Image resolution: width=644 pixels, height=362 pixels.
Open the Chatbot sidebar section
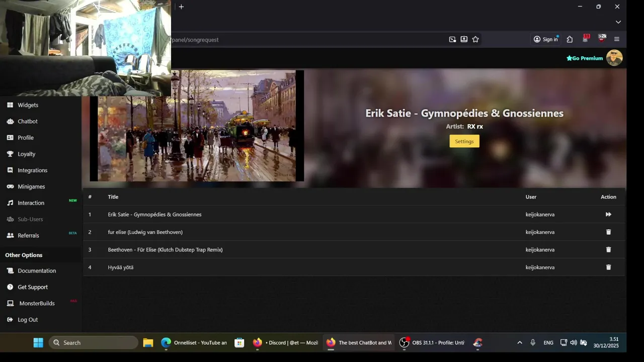pyautogui.click(x=28, y=121)
